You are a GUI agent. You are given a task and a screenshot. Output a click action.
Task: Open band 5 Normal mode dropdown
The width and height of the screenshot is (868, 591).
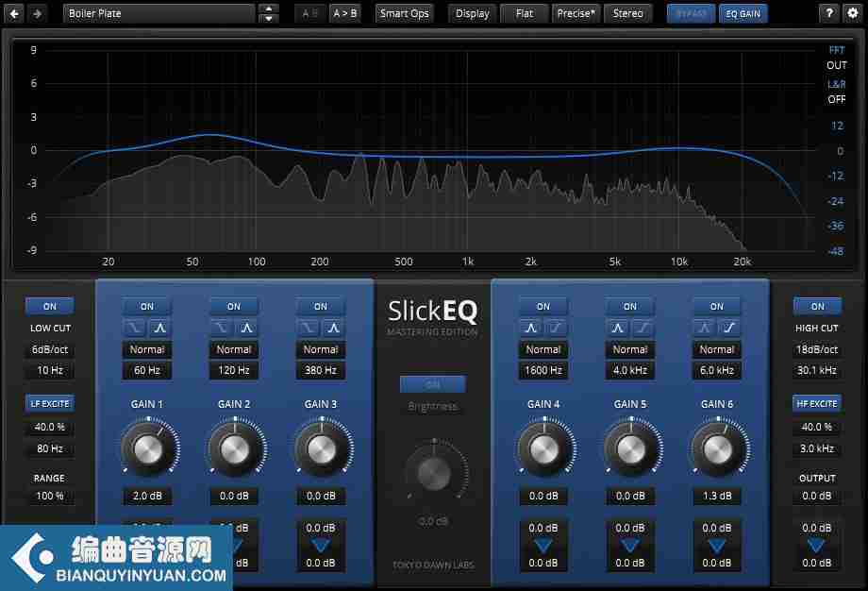click(x=630, y=349)
